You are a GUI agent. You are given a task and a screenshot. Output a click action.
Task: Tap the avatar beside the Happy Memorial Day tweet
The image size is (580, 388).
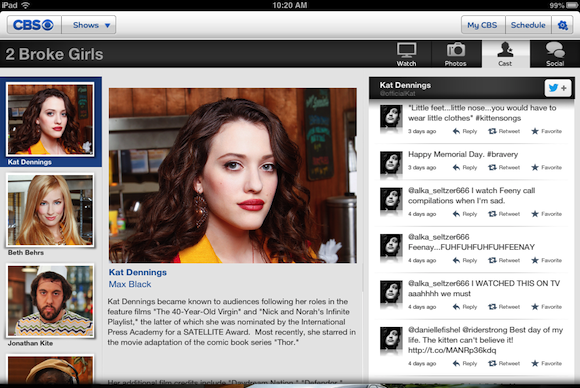point(391,162)
